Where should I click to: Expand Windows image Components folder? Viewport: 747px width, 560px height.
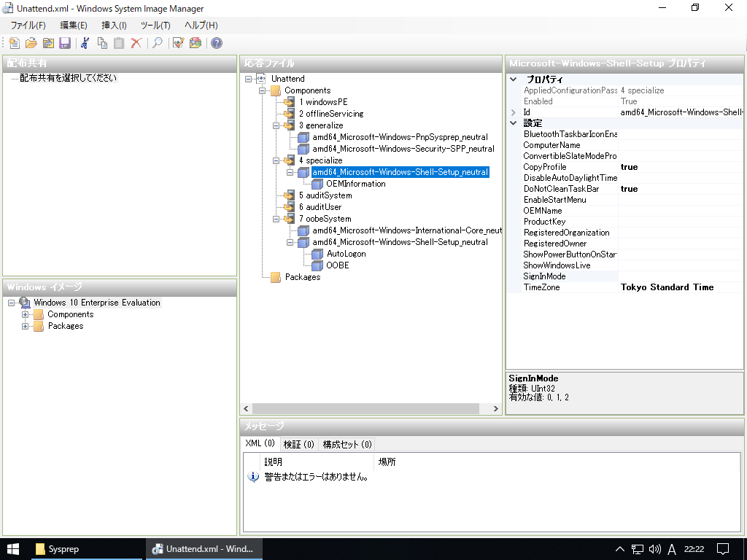coord(26,314)
